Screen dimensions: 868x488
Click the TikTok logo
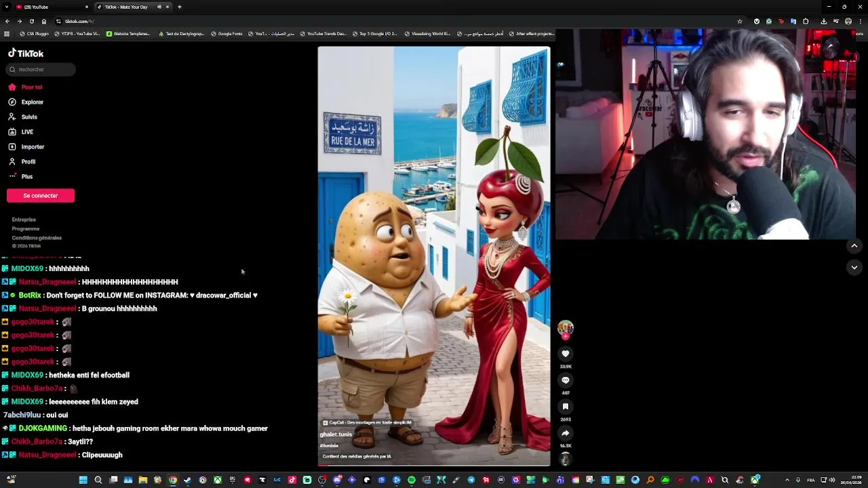(x=26, y=53)
